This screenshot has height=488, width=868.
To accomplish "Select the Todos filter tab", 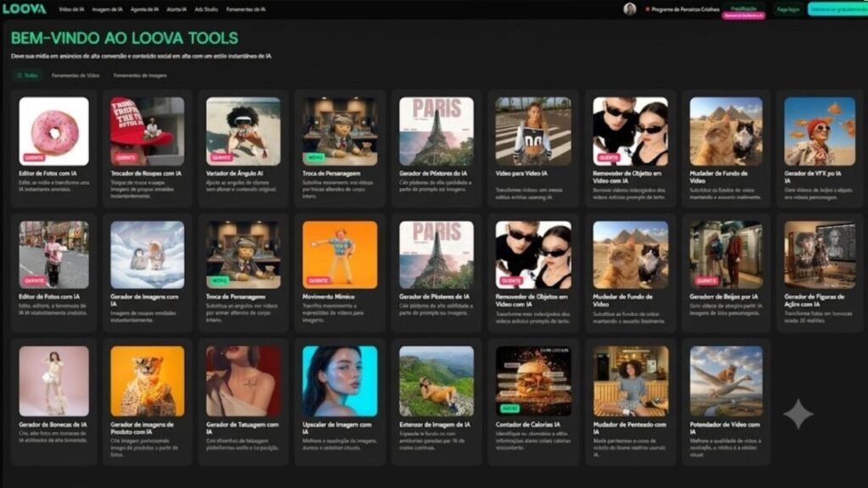I will 27,75.
